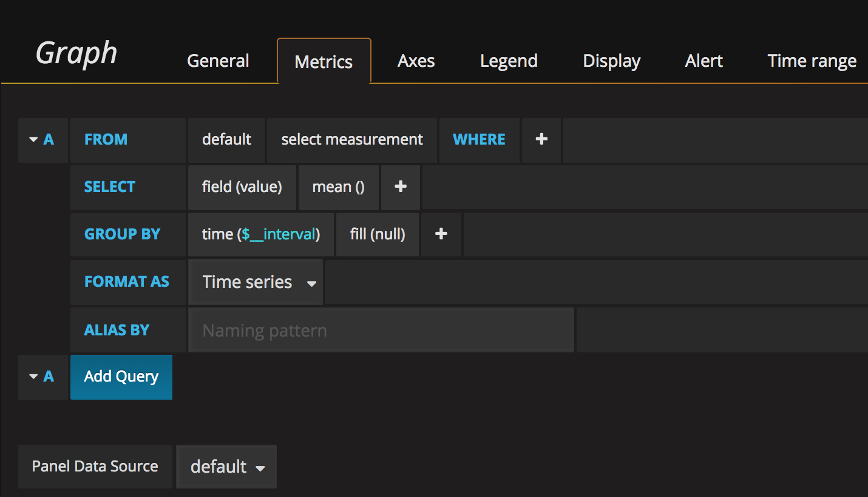Viewport: 868px width, 497px height.
Task: Open the Display tab
Action: click(611, 61)
